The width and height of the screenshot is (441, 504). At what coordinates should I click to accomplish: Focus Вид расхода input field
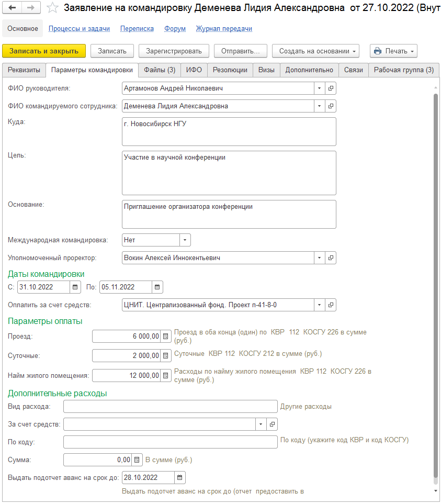click(171, 407)
